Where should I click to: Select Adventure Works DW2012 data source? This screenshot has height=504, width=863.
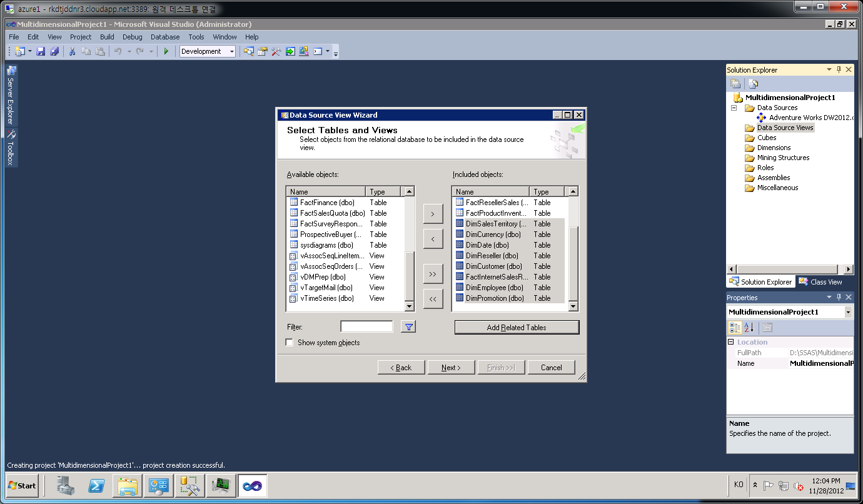pos(811,118)
